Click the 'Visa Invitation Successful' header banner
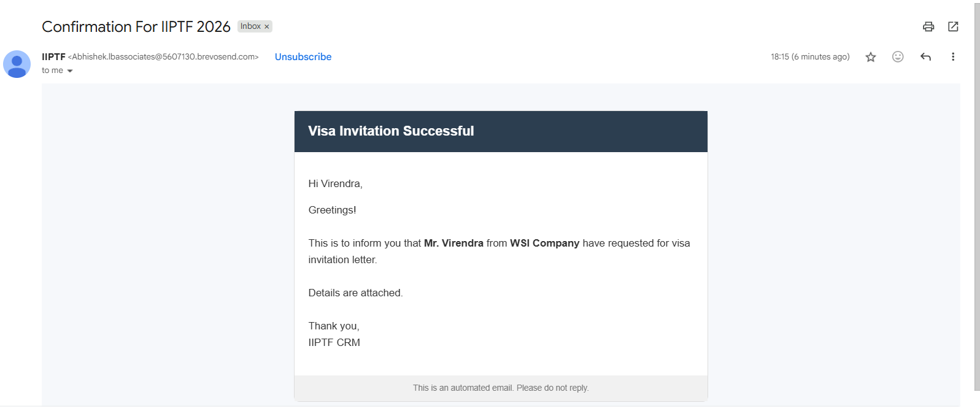 501,131
